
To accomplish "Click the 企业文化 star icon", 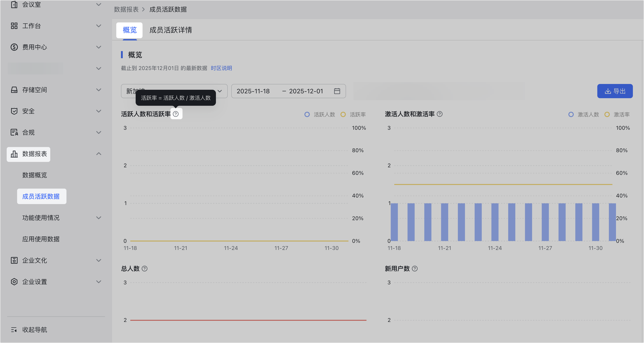I will coord(14,260).
